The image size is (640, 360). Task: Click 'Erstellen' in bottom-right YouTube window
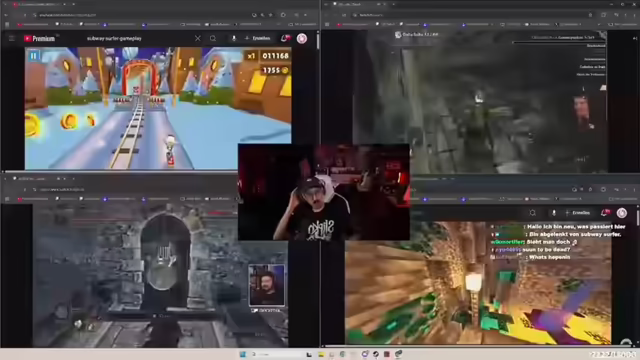click(578, 213)
